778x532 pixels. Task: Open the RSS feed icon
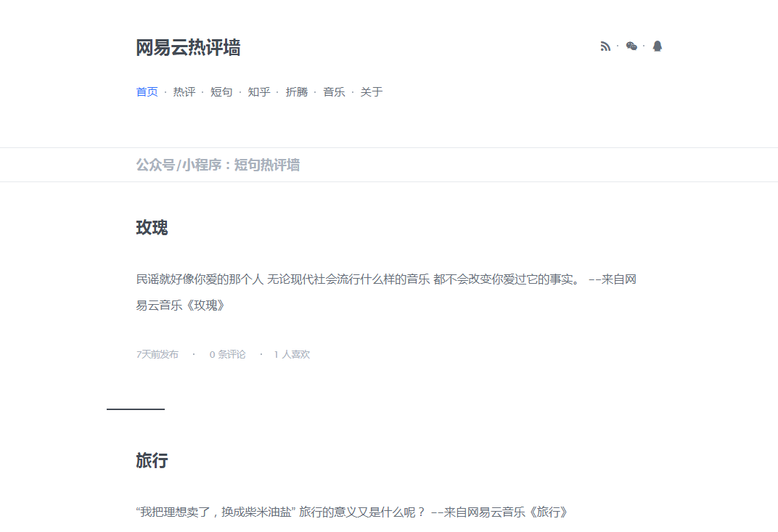pos(605,46)
